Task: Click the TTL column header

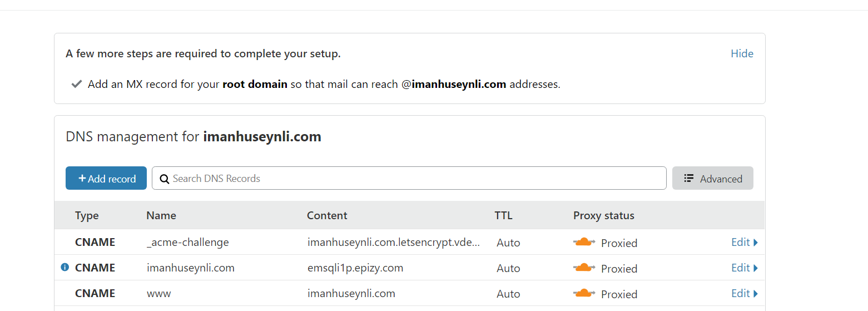Action: pos(503,215)
